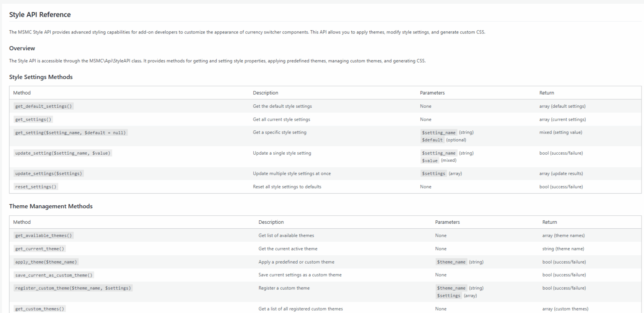Viewport: 644px width, 313px height.
Task: Click $default parameter tag in get_setting row
Action: [x=431, y=140]
